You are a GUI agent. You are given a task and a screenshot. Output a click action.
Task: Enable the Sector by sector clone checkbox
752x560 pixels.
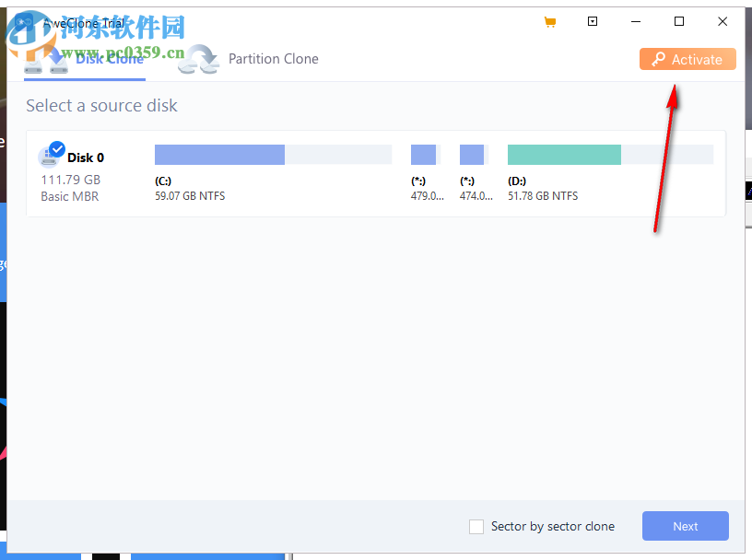tap(476, 526)
